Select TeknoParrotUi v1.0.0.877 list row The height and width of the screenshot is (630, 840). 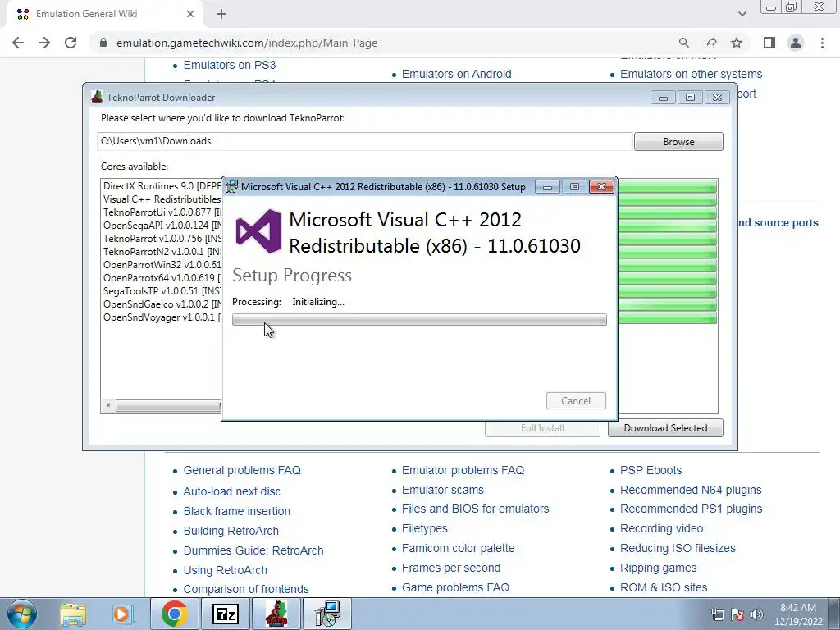pos(162,212)
